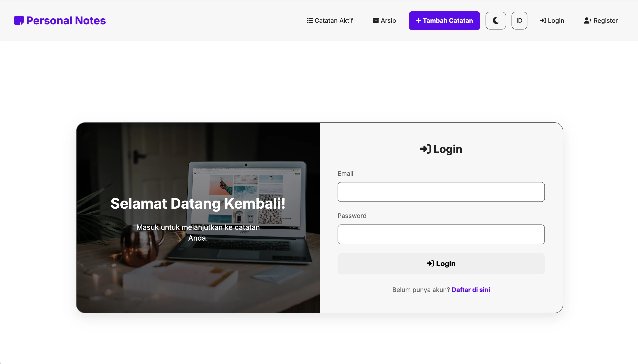Image resolution: width=638 pixels, height=364 pixels.
Task: Go to Catatan Aktif in navbar
Action: point(330,21)
